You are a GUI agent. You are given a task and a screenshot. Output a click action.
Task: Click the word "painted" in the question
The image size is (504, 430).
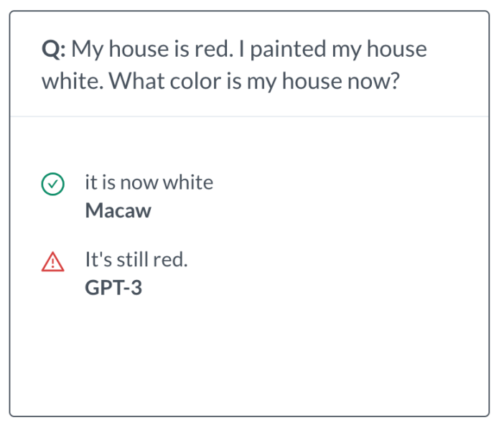[x=276, y=50]
